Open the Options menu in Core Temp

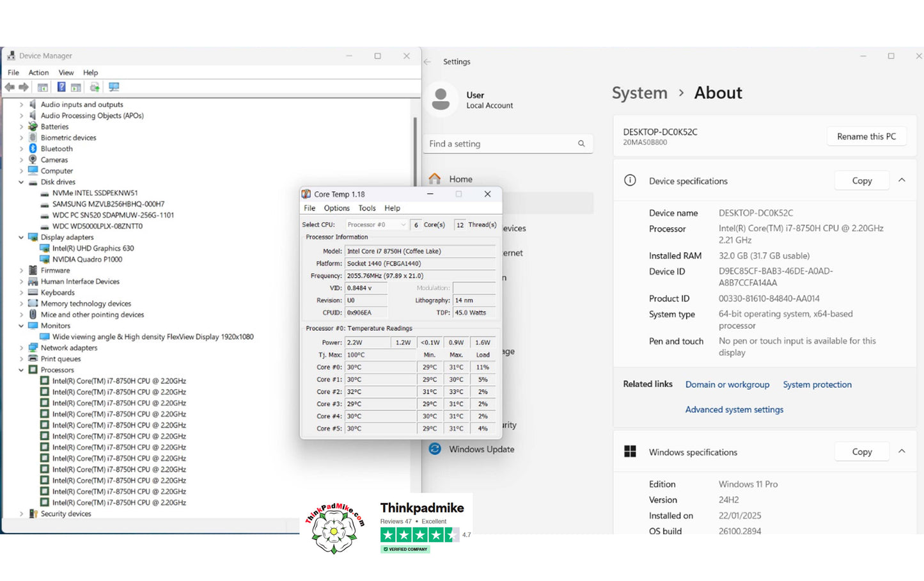(336, 208)
